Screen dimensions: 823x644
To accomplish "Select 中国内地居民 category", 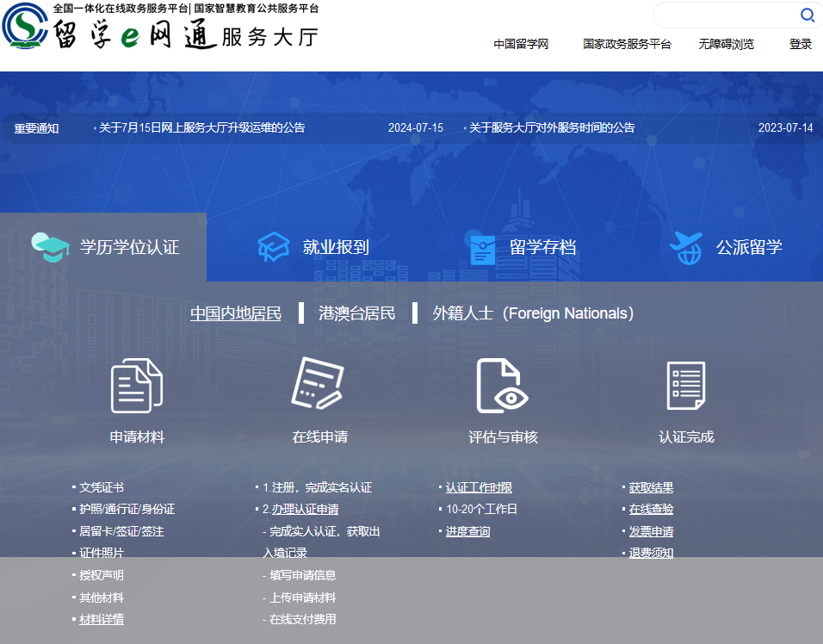I will (x=236, y=313).
